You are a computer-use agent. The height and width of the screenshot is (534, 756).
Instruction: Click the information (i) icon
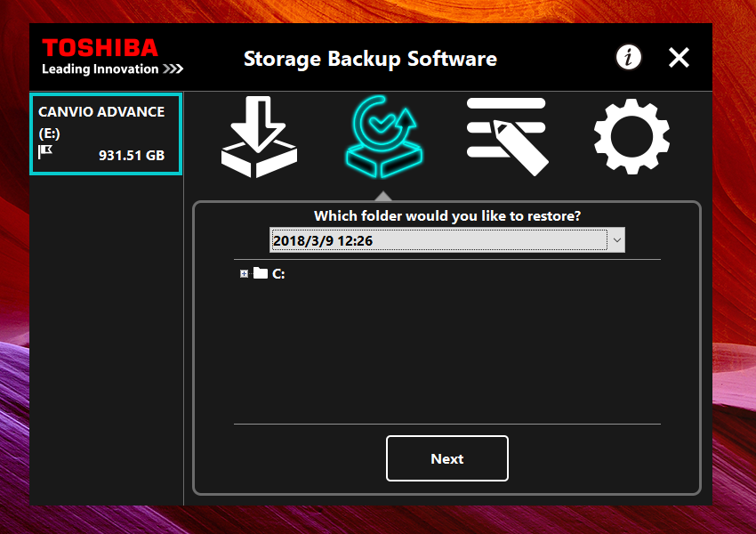(629, 57)
